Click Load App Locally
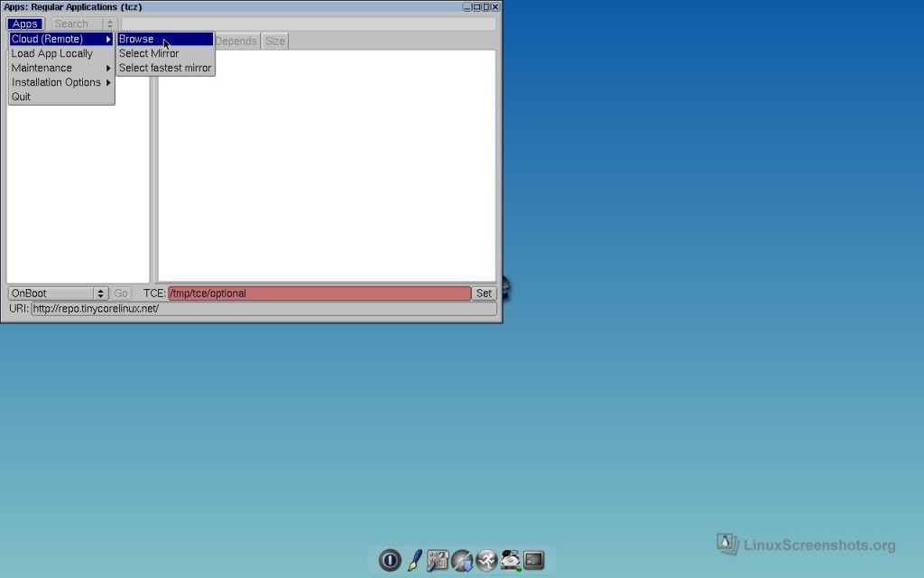 (52, 53)
